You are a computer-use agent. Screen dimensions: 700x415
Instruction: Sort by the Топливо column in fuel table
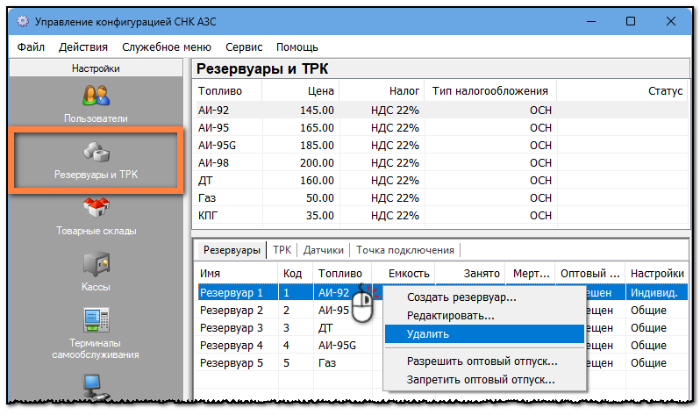(228, 91)
